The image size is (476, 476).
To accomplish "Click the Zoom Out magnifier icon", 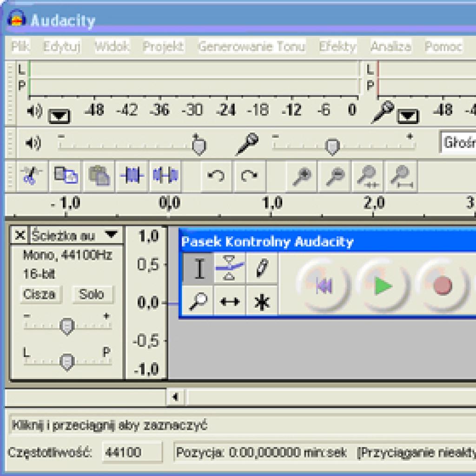I will click(x=335, y=176).
